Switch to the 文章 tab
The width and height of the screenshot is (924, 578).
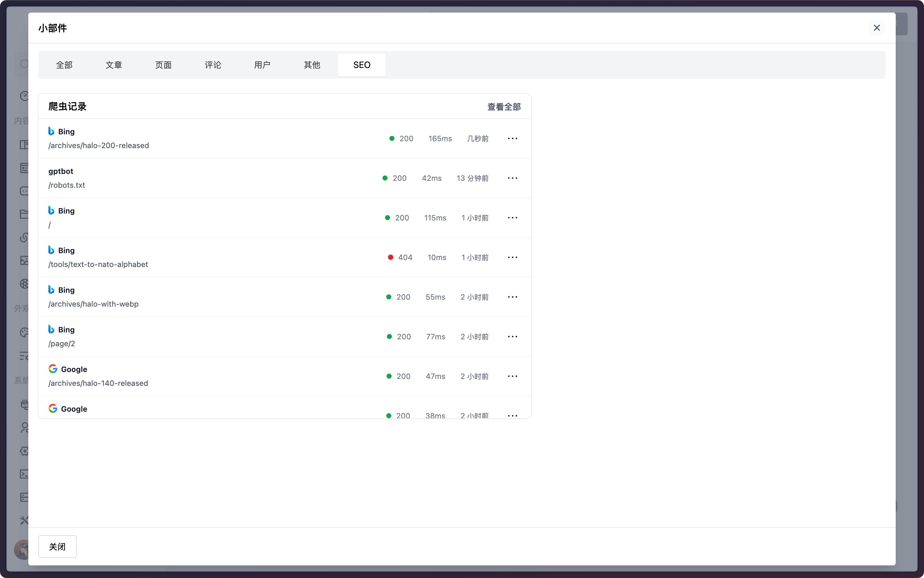coord(113,65)
